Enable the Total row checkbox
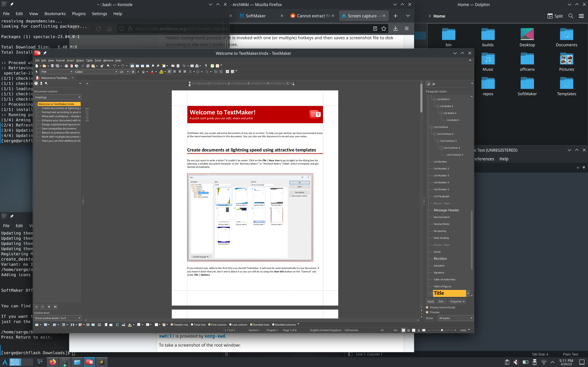Viewport: 588px width, 367px height. pos(192,325)
